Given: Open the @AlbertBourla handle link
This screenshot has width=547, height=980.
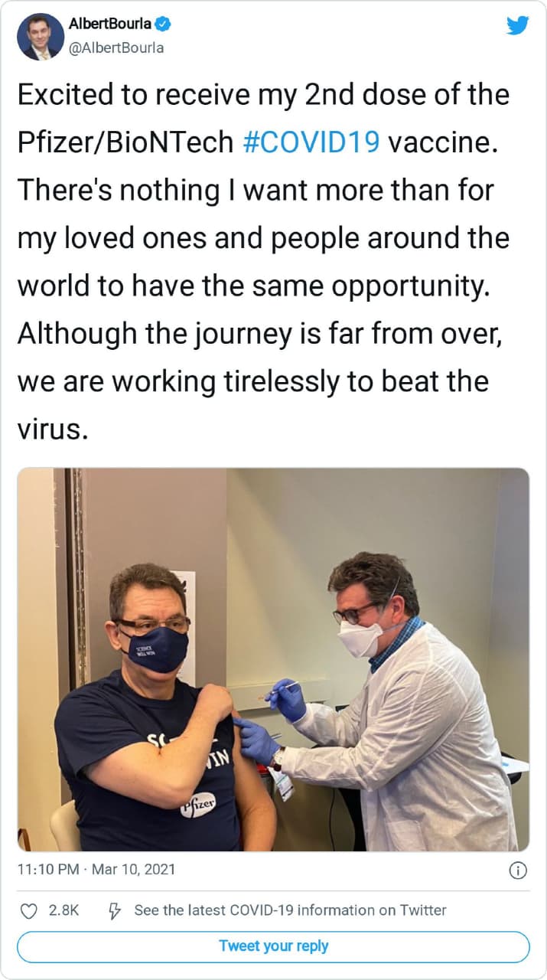Looking at the screenshot, I should pos(116,47).
